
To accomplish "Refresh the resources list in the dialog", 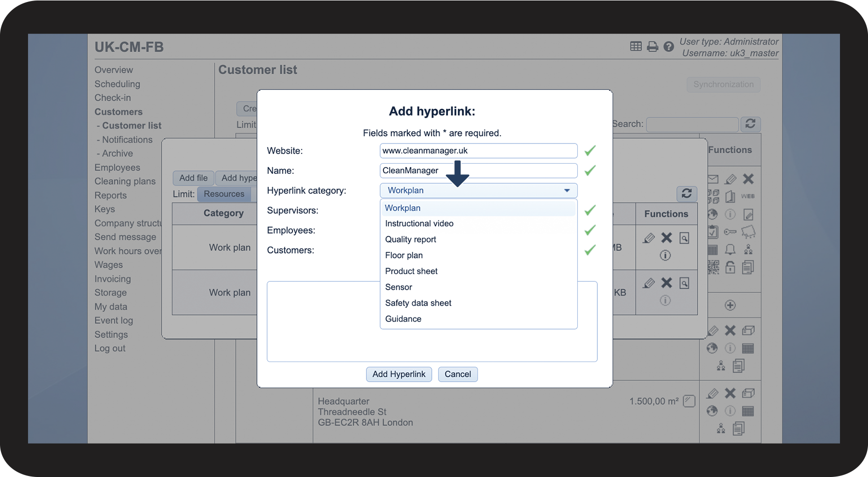I will tap(687, 194).
